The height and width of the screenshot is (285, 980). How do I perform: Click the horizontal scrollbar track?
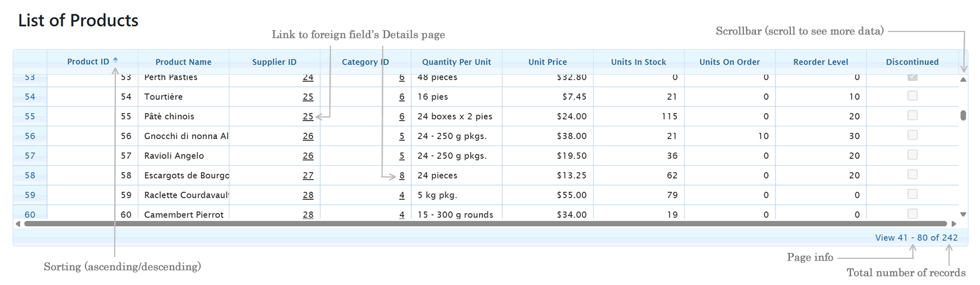[486, 224]
